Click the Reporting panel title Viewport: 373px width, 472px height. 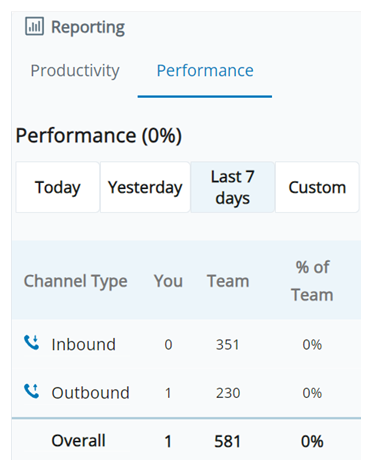click(88, 27)
